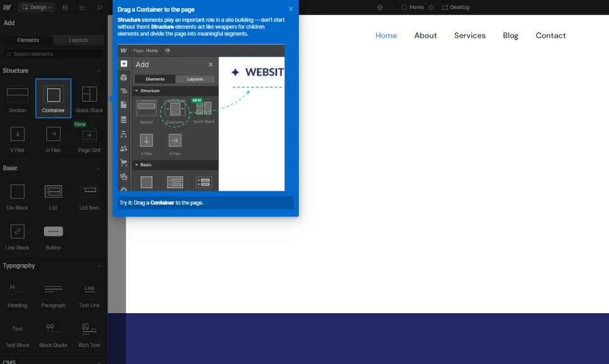Expand the CMS section chevron
Screen dimensions: 609x364
[99, 362]
